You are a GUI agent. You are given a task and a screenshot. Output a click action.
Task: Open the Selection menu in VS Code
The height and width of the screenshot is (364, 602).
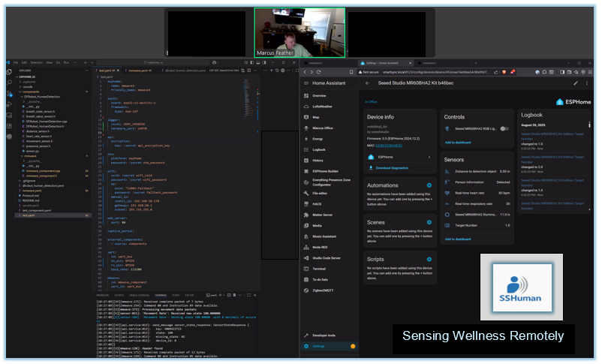click(x=37, y=62)
